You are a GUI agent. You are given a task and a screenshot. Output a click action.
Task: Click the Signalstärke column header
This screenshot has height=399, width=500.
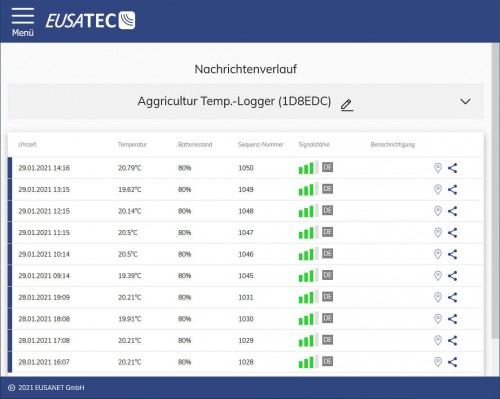pyautogui.click(x=314, y=144)
